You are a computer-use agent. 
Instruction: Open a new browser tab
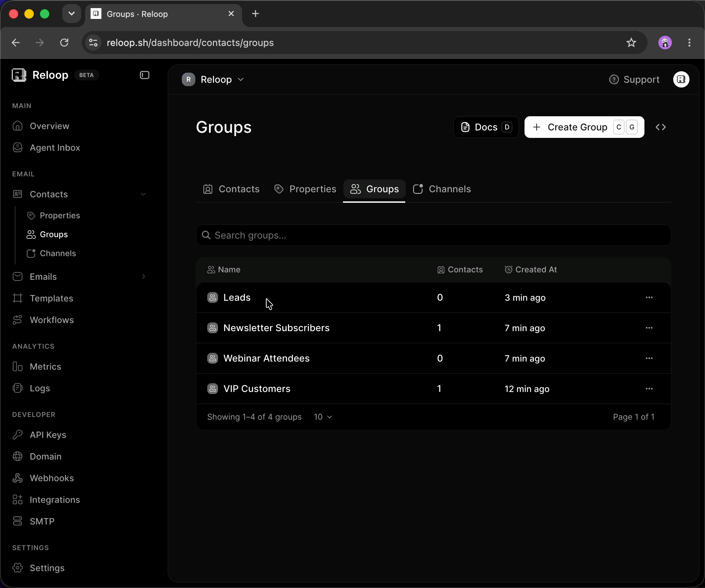(256, 14)
